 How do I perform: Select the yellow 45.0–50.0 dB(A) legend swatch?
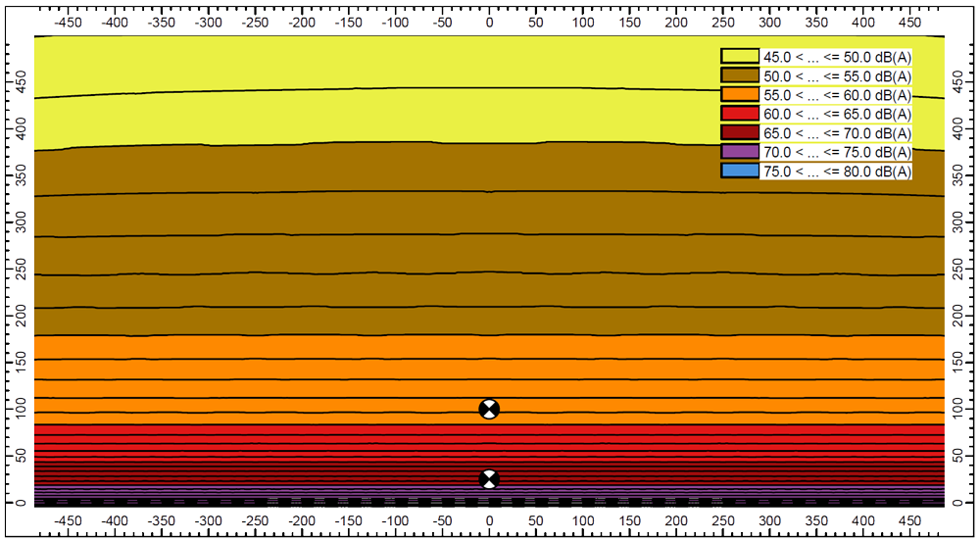[x=740, y=57]
